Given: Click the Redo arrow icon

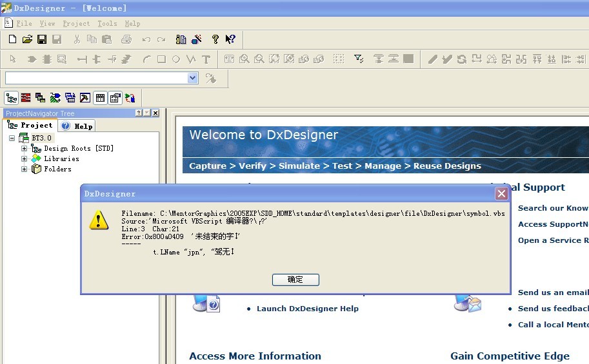Looking at the screenshot, I should tap(161, 39).
